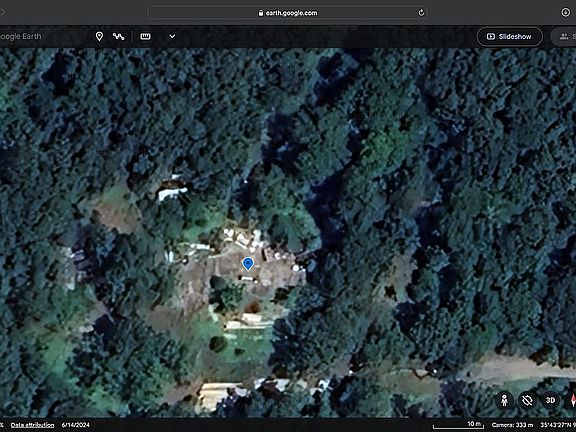Focus the earth.google.com address bar
The width and height of the screenshot is (576, 432).
click(x=287, y=13)
